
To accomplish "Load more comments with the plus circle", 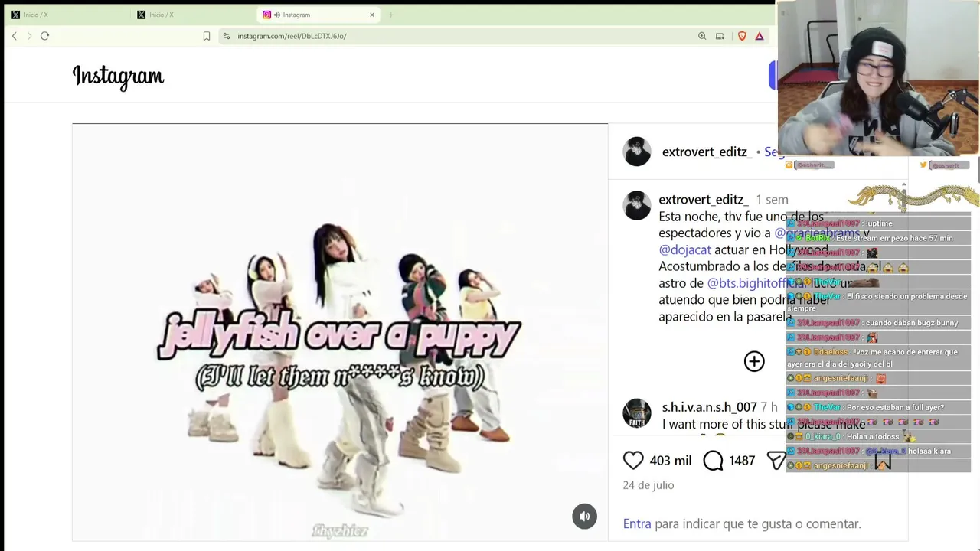I will (754, 361).
